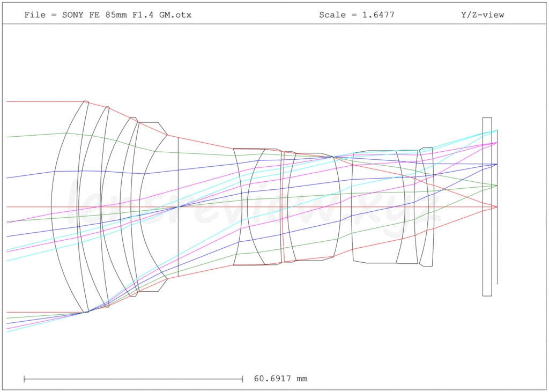549x392 pixels.
Task: Click the file name text 'SONY FE 85mm F1.4 GM.otx'
Action: click(x=127, y=14)
